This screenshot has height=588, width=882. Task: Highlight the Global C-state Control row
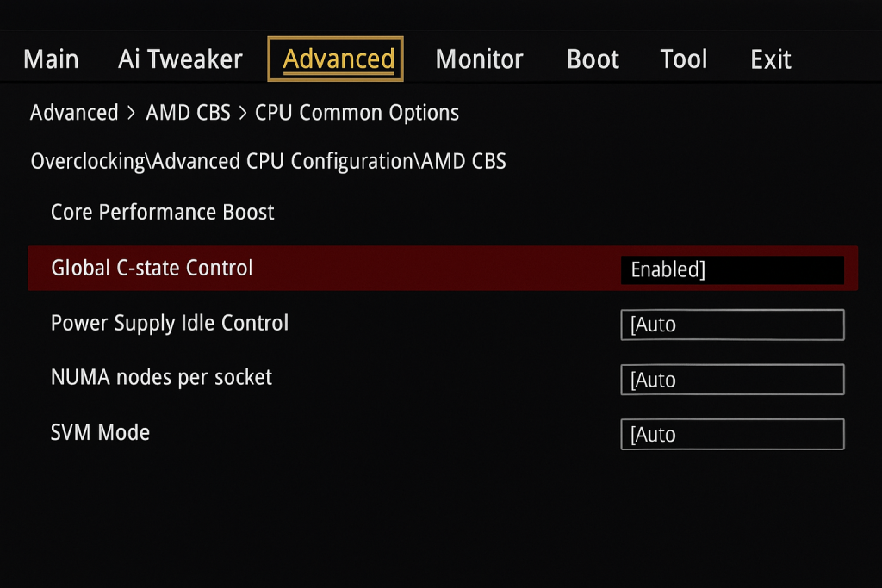tap(152, 268)
